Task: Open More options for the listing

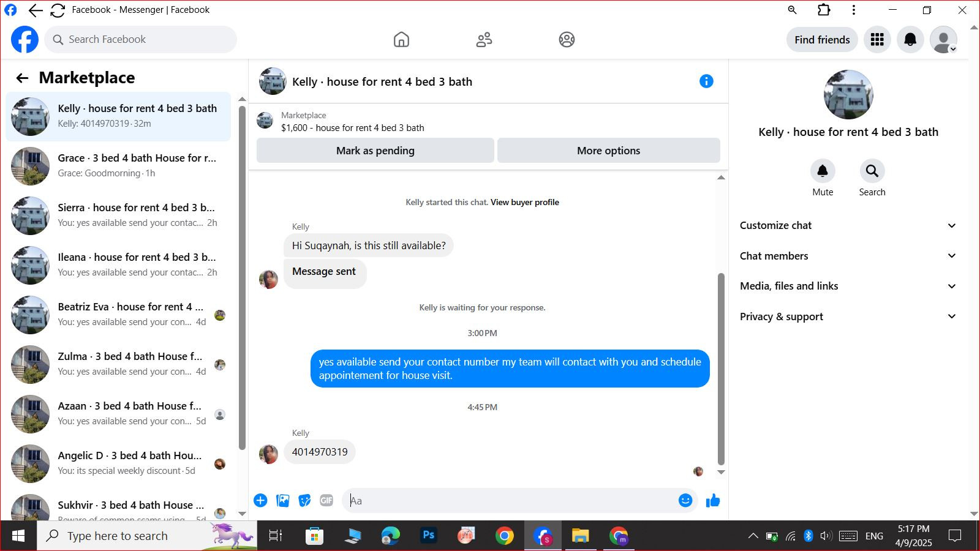Action: (x=608, y=151)
